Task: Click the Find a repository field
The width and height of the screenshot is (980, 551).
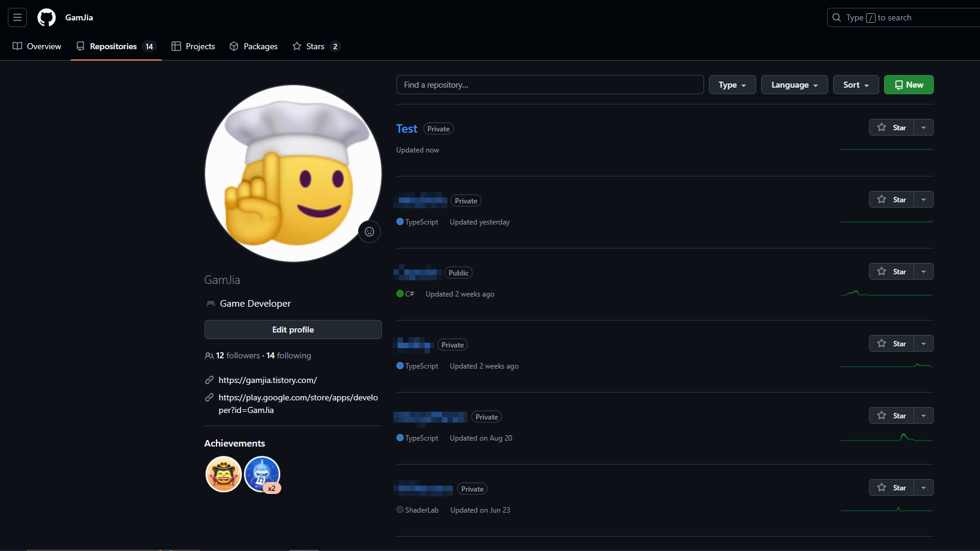Action: click(550, 85)
